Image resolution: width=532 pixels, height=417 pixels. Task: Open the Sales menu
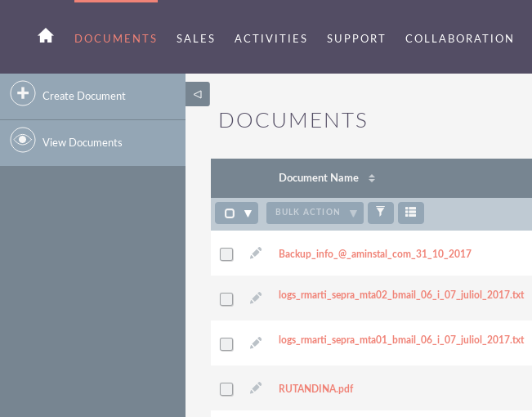[195, 38]
